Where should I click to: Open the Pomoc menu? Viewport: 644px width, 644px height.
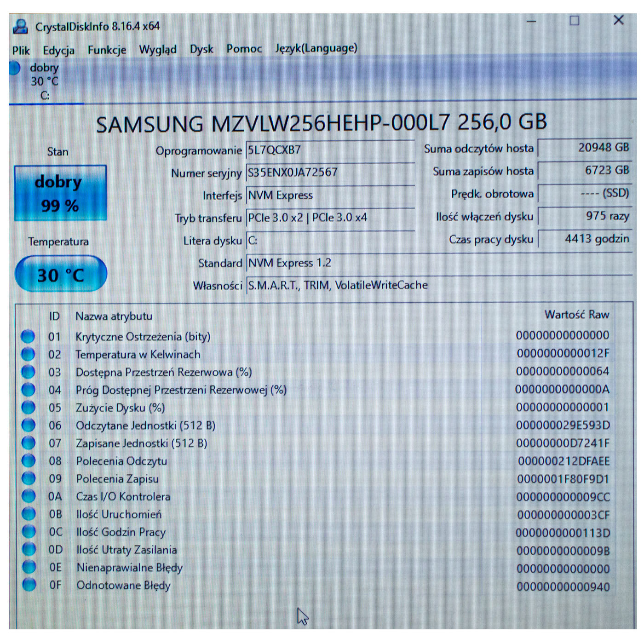[x=244, y=48]
